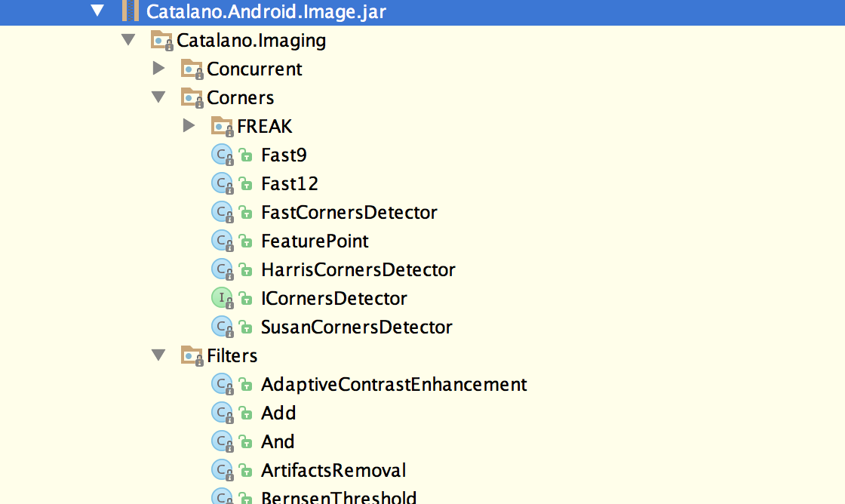Select the FastCornersDetector class
This screenshot has width=845, height=504.
click(349, 213)
